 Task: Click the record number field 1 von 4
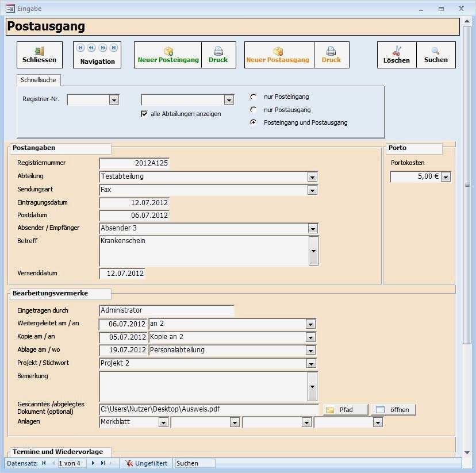[x=72, y=463]
